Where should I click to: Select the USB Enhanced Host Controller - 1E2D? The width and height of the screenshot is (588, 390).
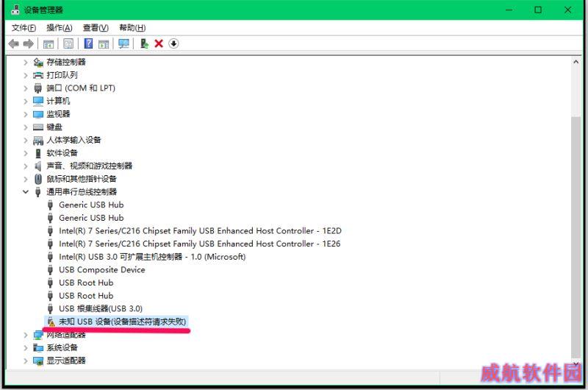[x=200, y=231]
